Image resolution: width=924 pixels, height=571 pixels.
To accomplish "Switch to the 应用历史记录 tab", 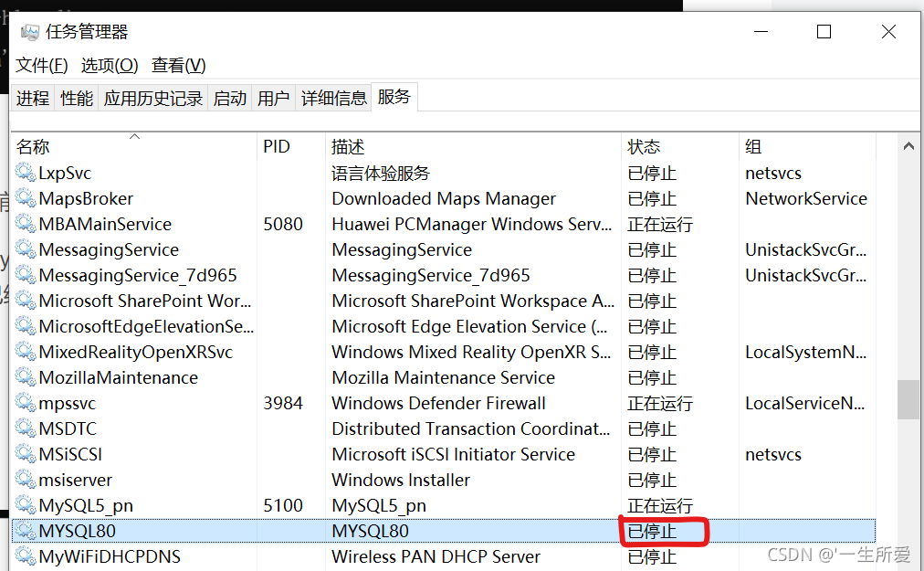I will (x=153, y=98).
